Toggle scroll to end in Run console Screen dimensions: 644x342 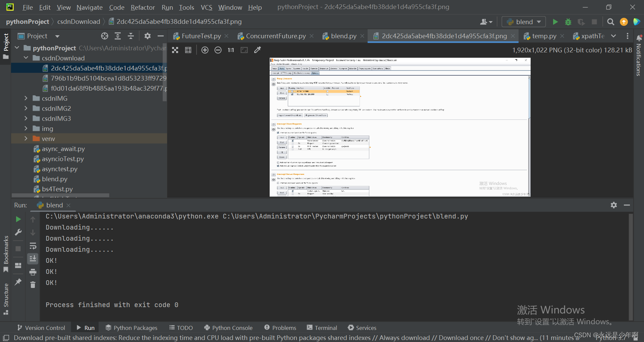(33, 259)
